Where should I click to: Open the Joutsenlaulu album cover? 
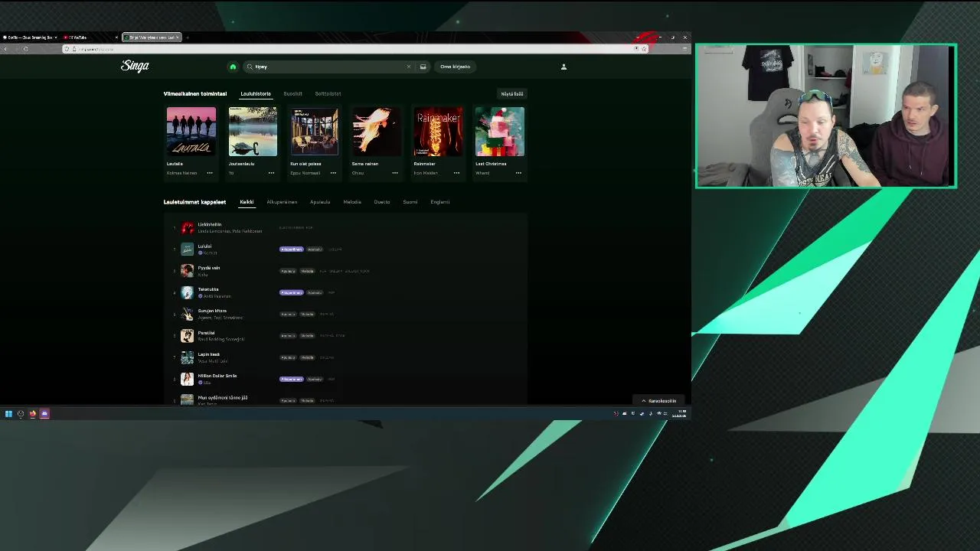pos(253,132)
